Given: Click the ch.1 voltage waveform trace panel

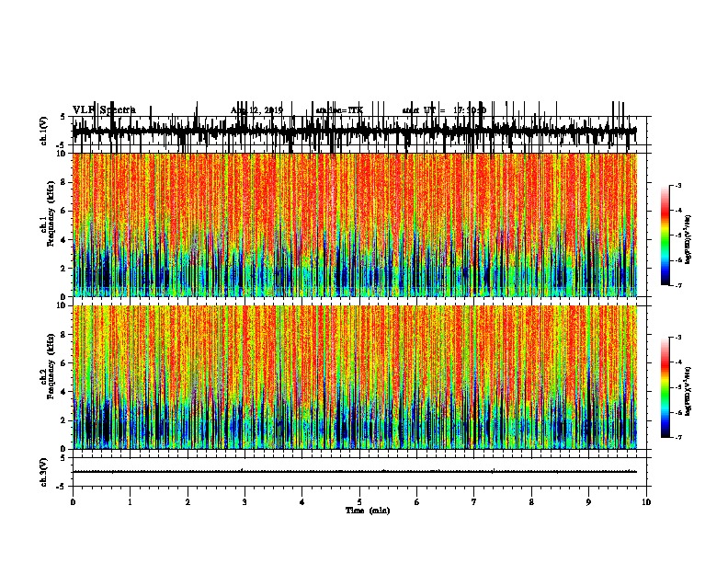Looking at the screenshot, I should [361, 131].
